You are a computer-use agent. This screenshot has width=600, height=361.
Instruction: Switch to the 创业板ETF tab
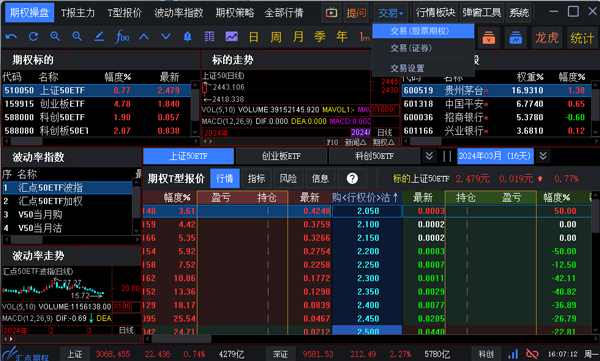(x=281, y=156)
